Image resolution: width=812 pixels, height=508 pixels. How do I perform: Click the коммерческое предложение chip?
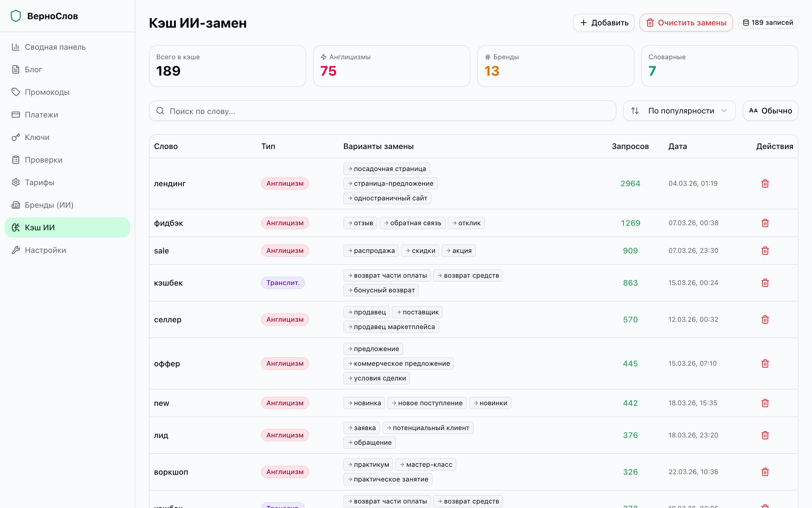(399, 364)
